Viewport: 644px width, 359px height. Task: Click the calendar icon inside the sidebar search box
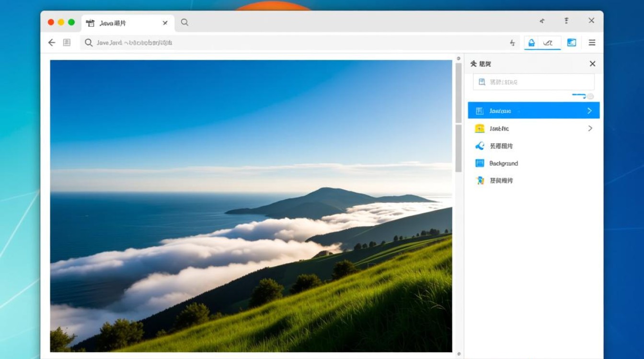click(x=482, y=81)
